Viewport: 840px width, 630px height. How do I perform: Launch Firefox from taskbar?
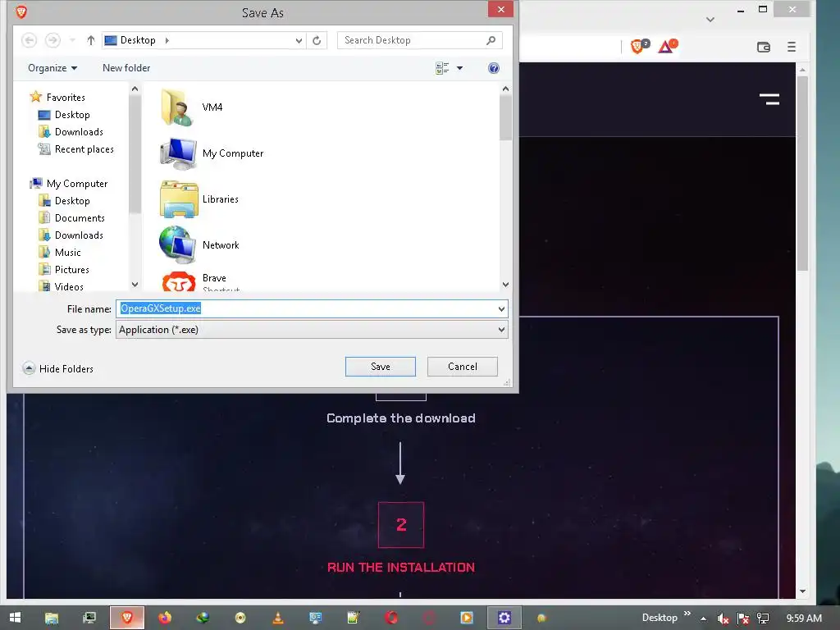pyautogui.click(x=165, y=618)
